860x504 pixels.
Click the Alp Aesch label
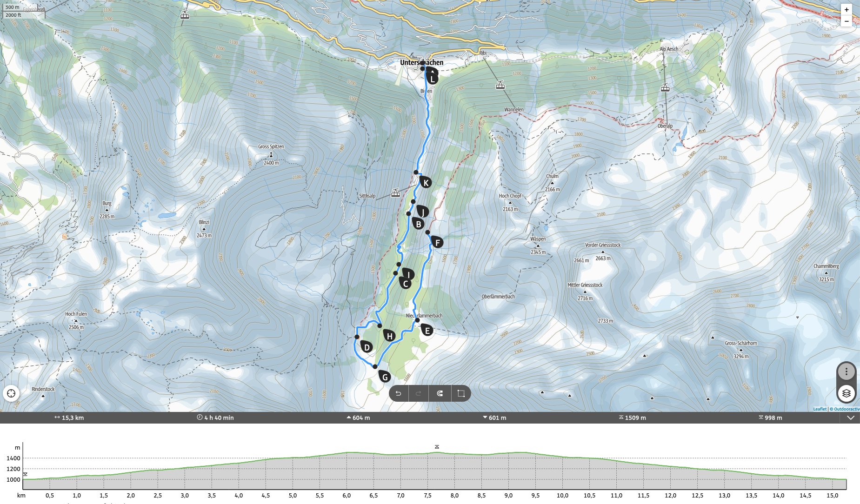point(669,49)
